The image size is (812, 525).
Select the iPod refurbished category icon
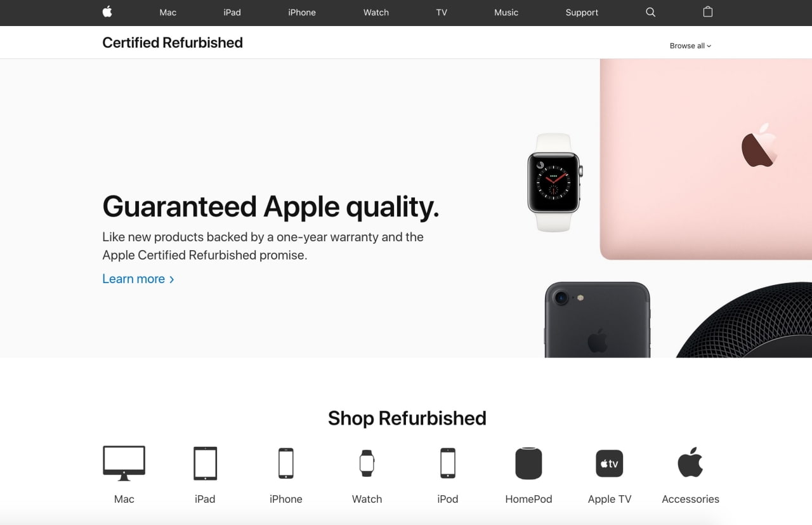point(448,463)
